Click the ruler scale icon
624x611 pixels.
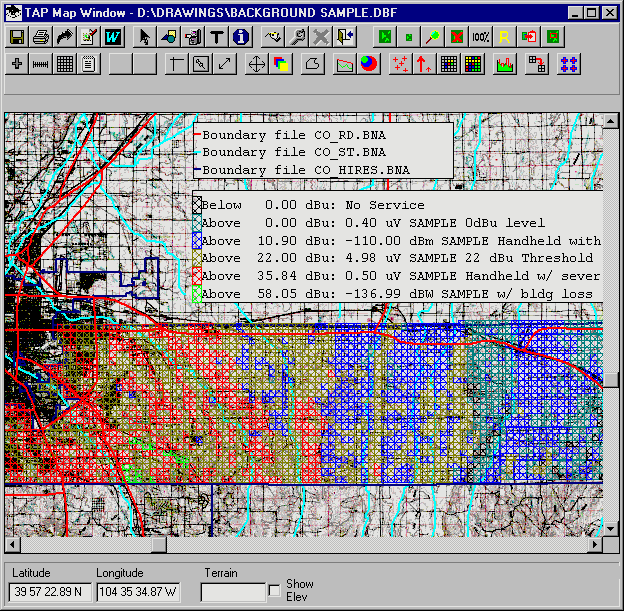pyautogui.click(x=41, y=64)
